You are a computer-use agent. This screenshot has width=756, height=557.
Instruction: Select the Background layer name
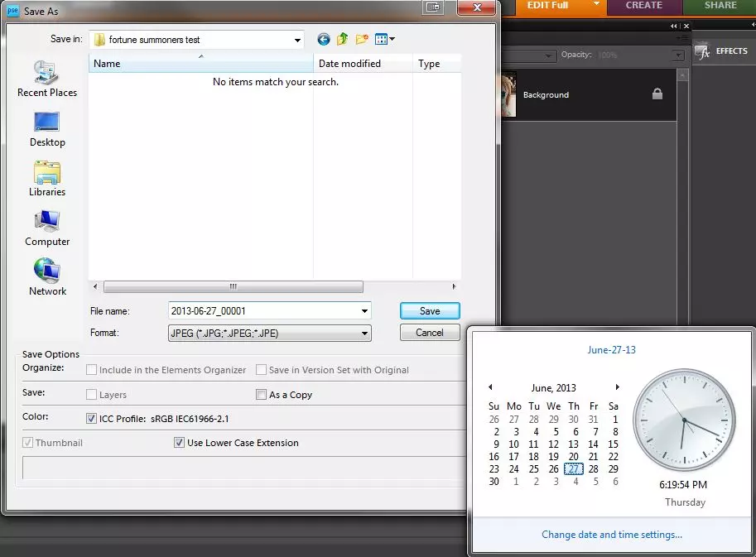(546, 95)
